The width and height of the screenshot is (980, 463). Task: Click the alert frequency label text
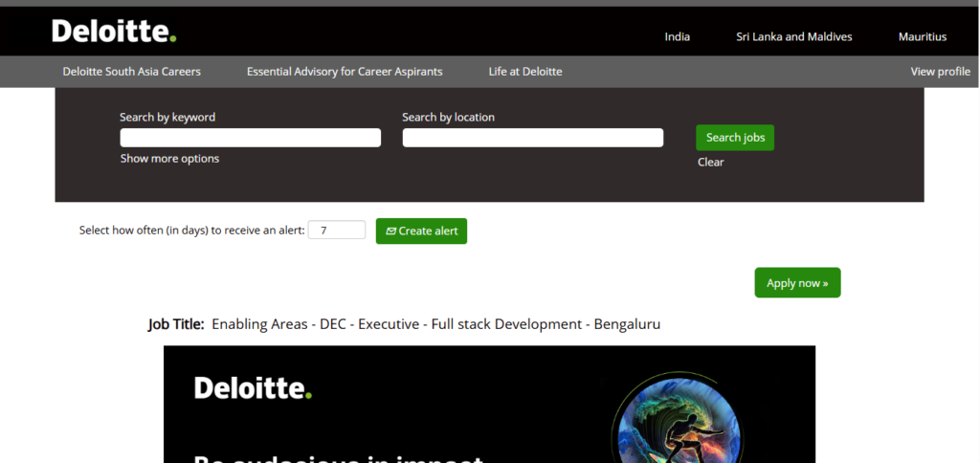tap(191, 230)
